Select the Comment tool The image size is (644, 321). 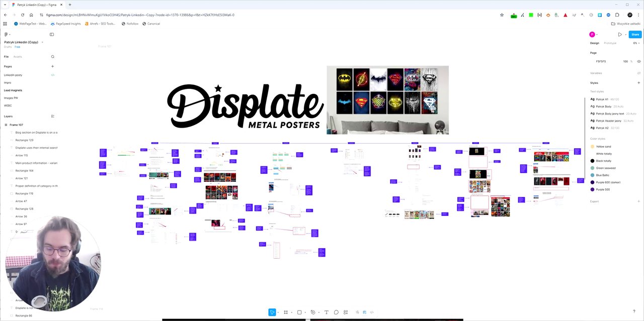tap(336, 312)
